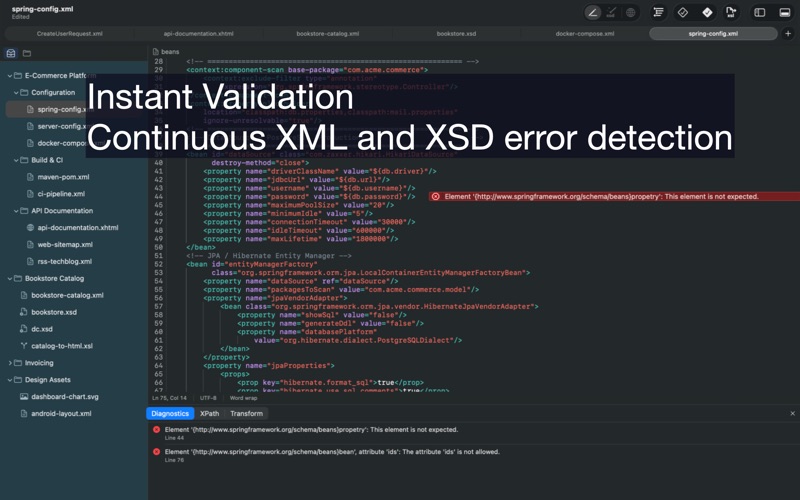Screen dimensions: 800x500
Task: Toggle Word wrap in the status bar
Action: tap(243, 398)
